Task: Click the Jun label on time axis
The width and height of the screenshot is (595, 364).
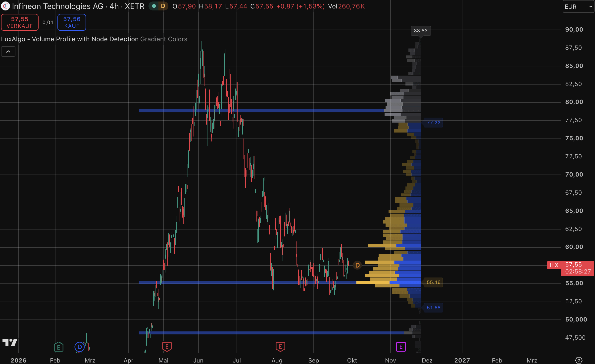Action: click(x=198, y=361)
